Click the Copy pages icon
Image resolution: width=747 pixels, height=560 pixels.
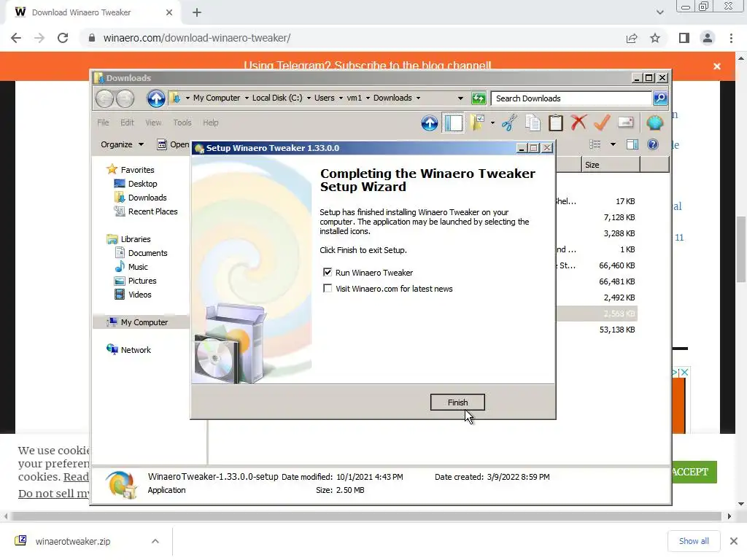click(533, 122)
